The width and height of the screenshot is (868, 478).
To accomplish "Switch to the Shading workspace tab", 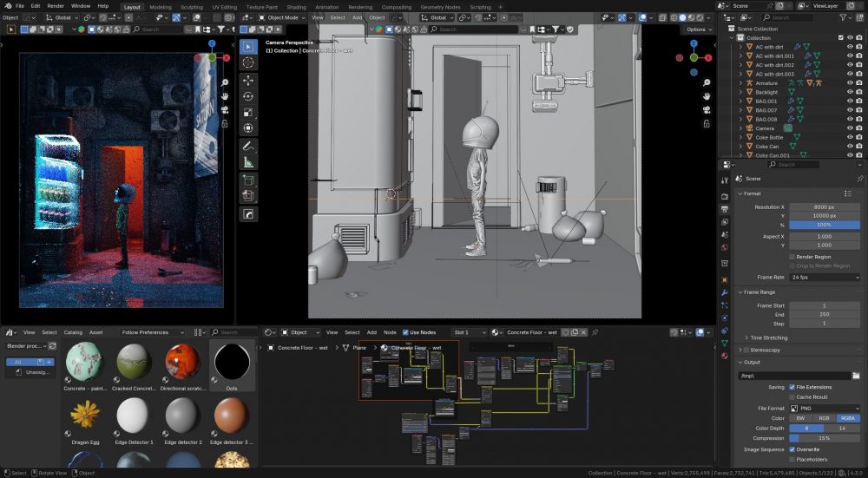I will click(296, 7).
